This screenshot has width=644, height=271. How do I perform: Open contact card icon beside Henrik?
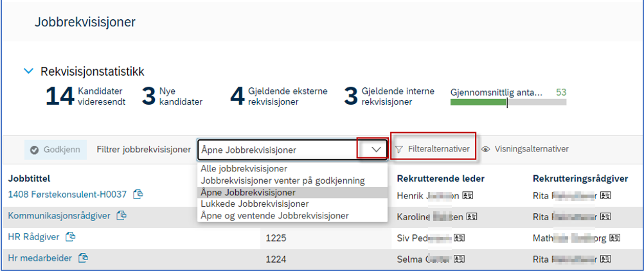point(468,196)
